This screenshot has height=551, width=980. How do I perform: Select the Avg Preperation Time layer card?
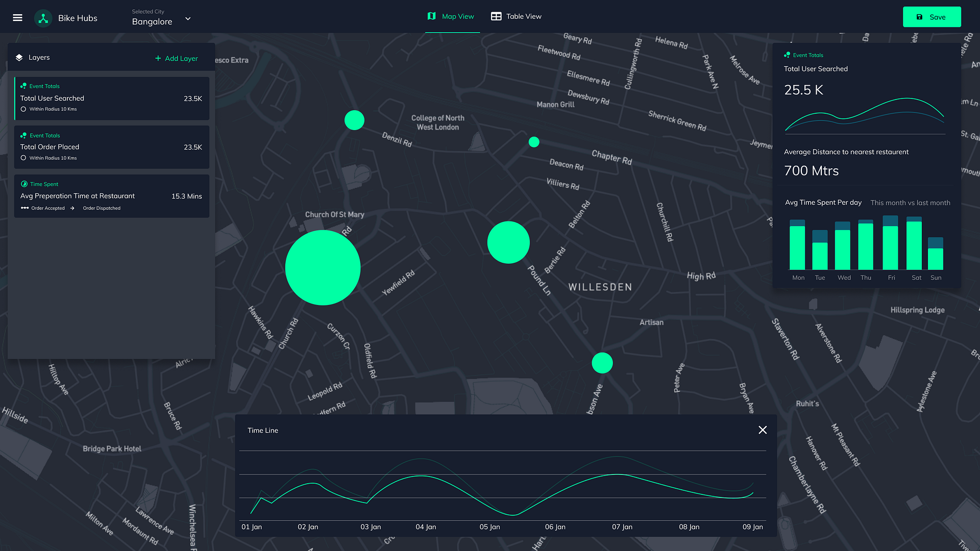coord(111,196)
